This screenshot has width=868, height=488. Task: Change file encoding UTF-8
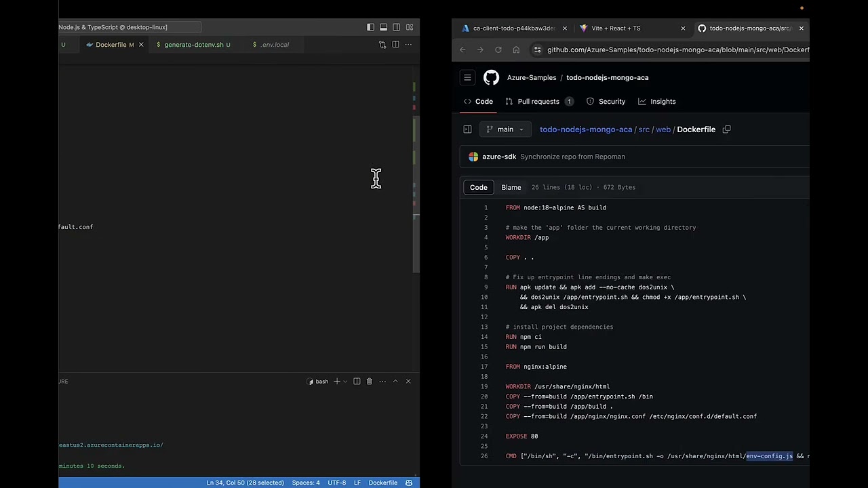pos(337,483)
